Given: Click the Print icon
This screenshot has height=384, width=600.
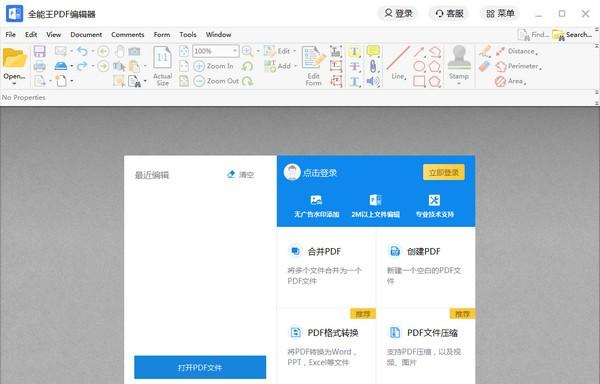Looking at the screenshot, I should point(39,66).
